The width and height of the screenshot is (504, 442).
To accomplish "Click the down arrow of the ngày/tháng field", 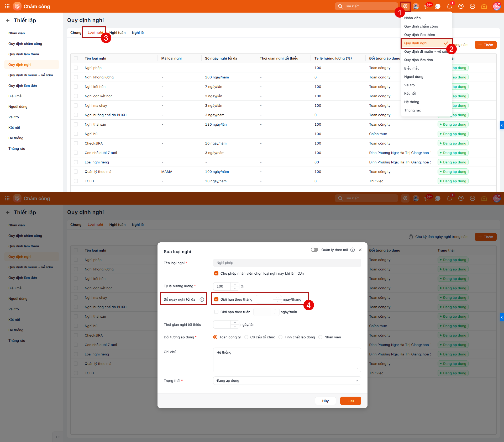I will tap(277, 301).
